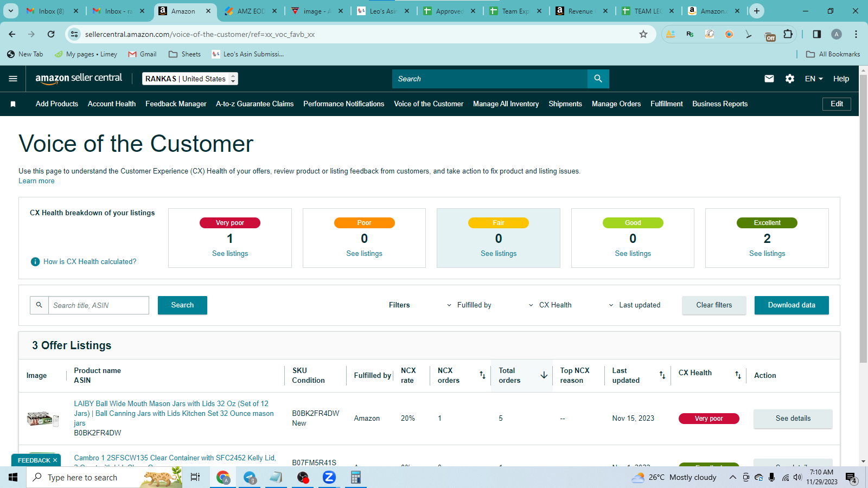The image size is (868, 488).
Task: Go back to the previous browser page
Action: [12, 34]
